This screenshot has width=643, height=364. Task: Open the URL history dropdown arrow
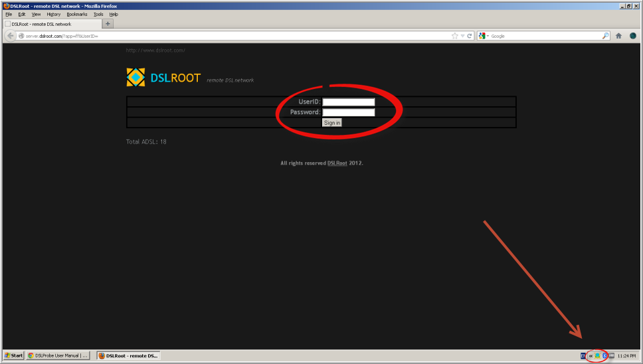[462, 36]
